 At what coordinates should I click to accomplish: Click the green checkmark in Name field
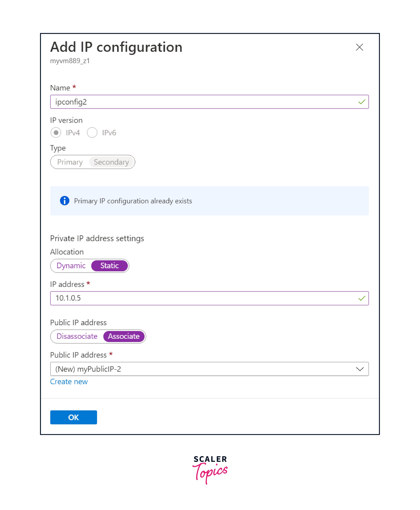pyautogui.click(x=361, y=102)
